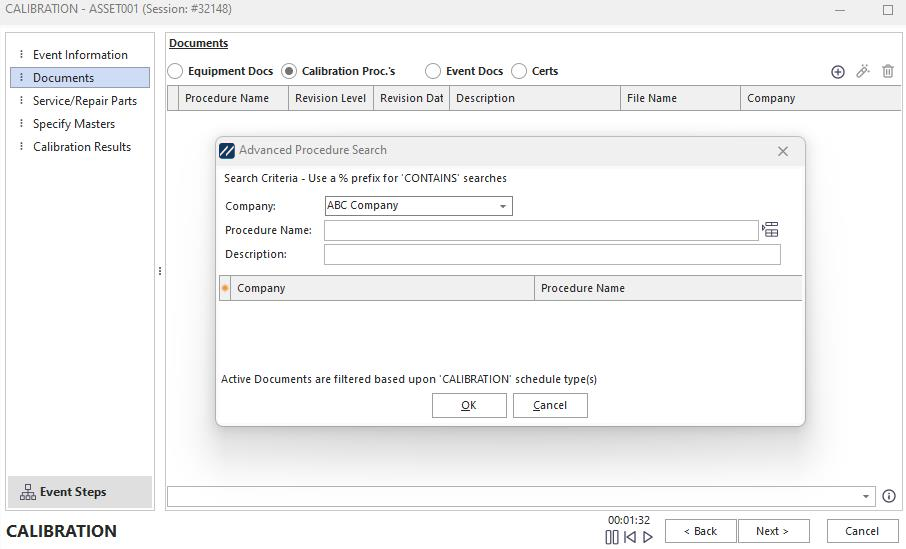Minimize the calibration window
Screen dimensions: 906x549
point(840,10)
